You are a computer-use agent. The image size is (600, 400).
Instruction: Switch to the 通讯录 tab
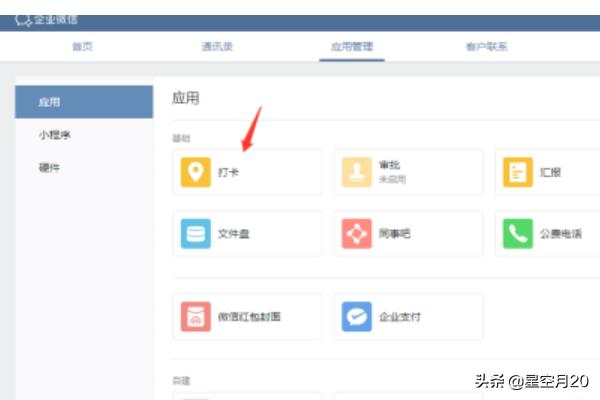(x=217, y=47)
